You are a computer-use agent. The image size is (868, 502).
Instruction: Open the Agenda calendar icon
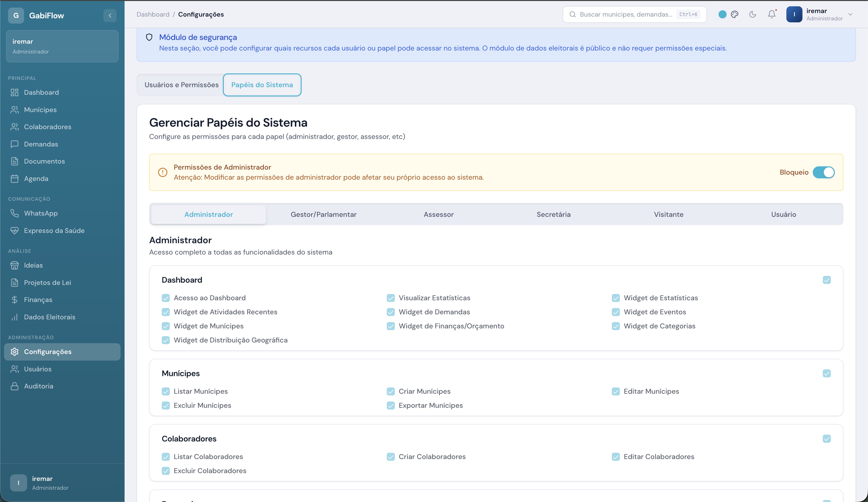pyautogui.click(x=15, y=178)
